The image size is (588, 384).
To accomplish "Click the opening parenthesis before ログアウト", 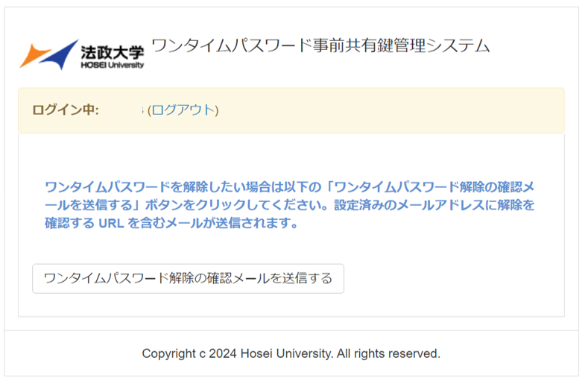I will 149,110.
